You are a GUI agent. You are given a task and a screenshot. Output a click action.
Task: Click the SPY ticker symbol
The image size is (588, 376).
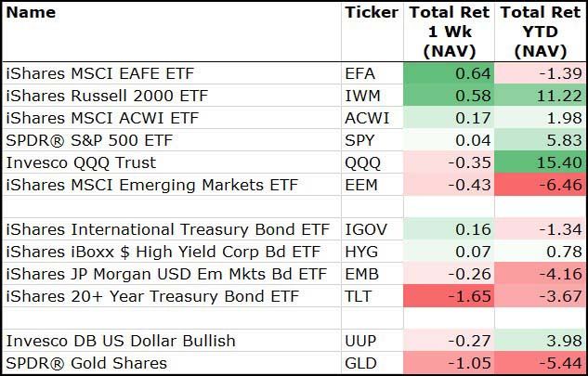pyautogui.click(x=360, y=140)
